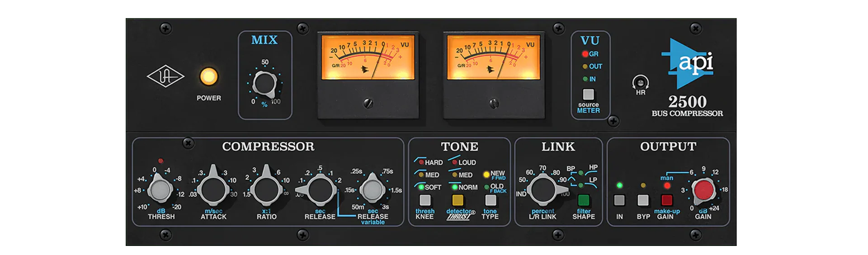Toggle the yellow POWER lamp button
Screen dimensions: 868x255
[209, 77]
